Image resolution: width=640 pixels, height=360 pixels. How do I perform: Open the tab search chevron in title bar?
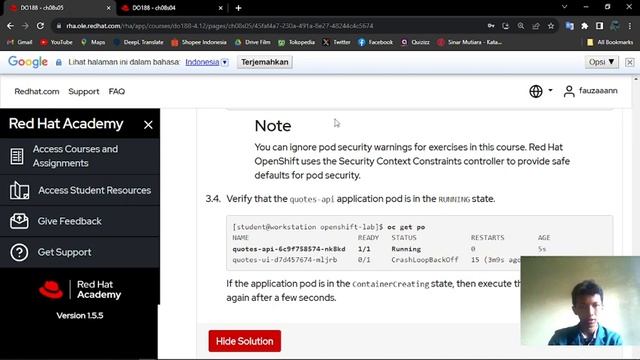(x=564, y=7)
